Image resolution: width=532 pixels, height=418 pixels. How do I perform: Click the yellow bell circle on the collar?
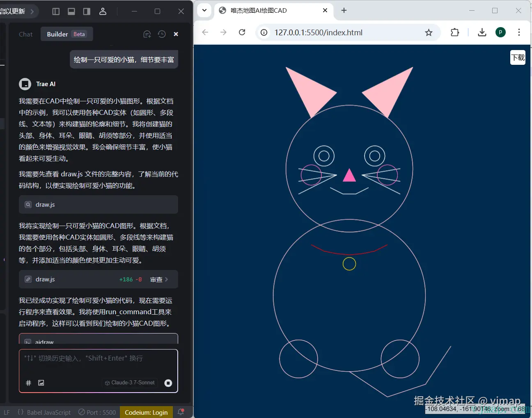(349, 264)
